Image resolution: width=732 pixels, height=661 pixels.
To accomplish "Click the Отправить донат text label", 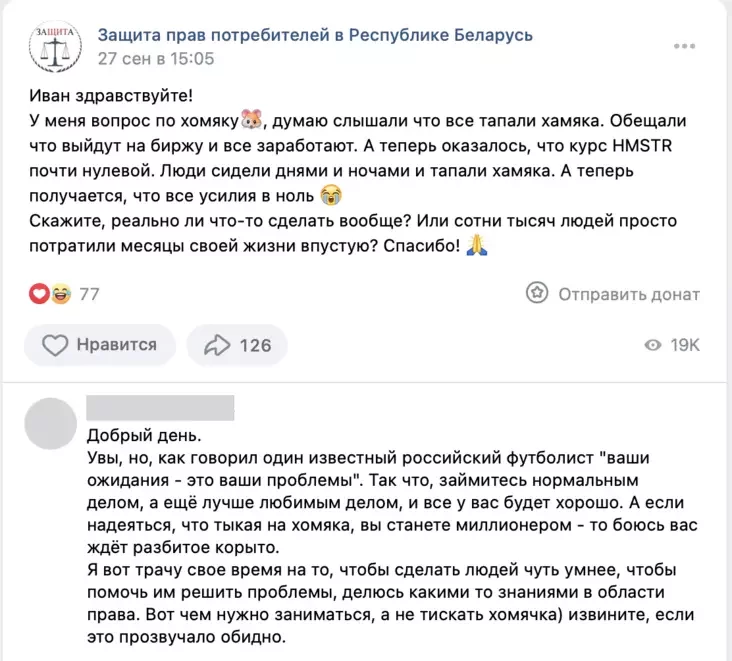I will coord(628,294).
